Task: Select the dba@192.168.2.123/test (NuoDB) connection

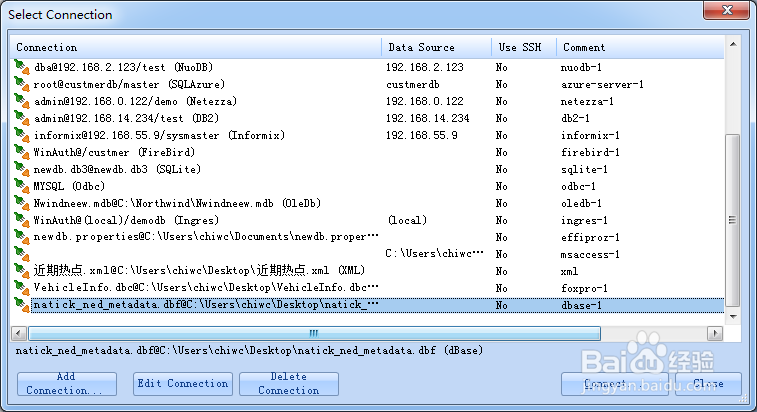Action: (123, 67)
